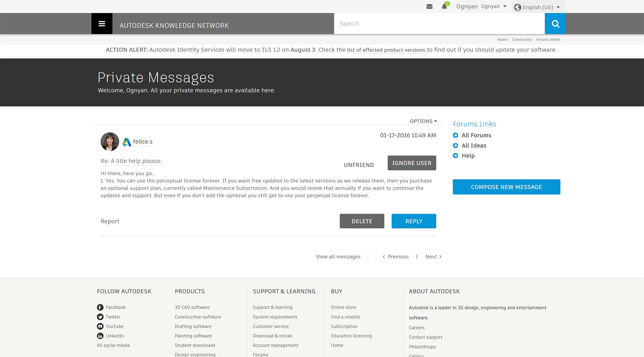This screenshot has height=357, width=644.
Task: Go to Next message
Action: click(433, 257)
